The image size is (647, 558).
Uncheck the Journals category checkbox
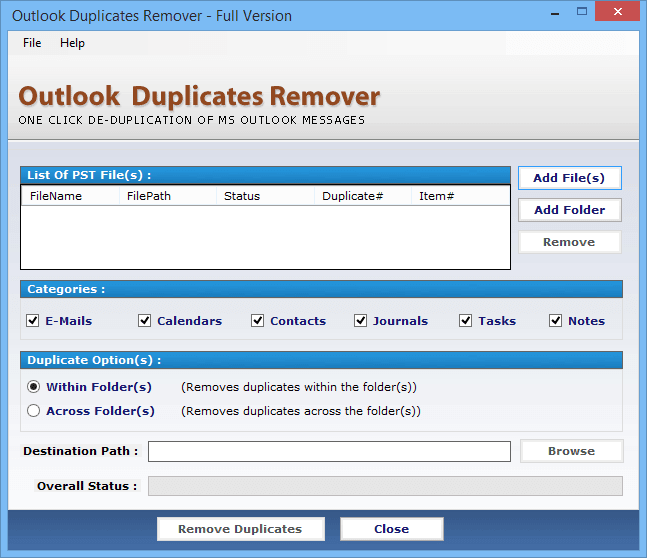click(360, 321)
